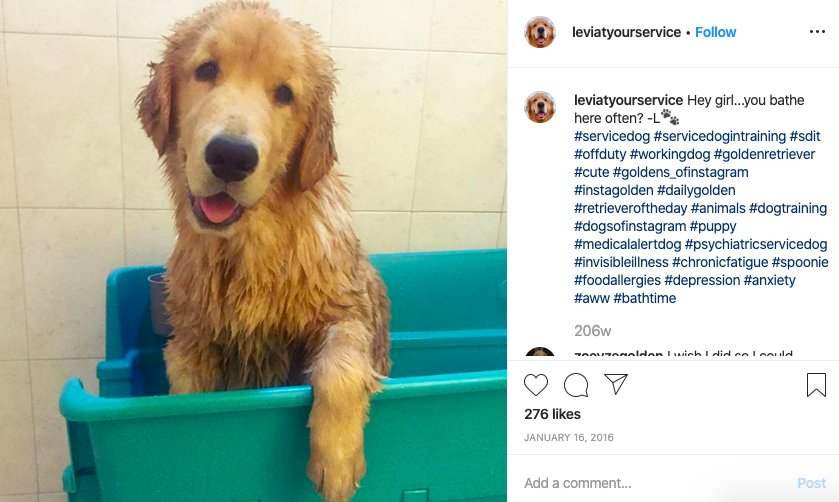Click the caption profile avatar picture
Image resolution: width=839 pixels, height=502 pixels.
[539, 107]
